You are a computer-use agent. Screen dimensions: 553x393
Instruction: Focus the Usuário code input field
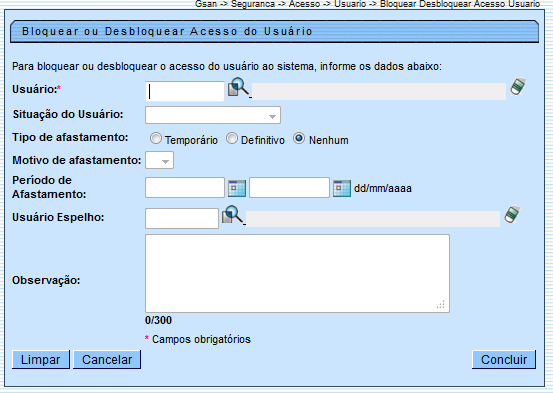185,92
